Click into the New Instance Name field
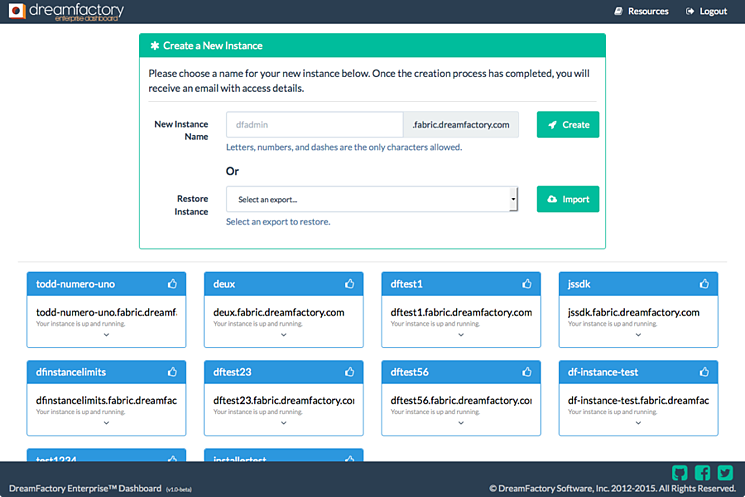Screen dimensions: 745x497 coord(315,124)
